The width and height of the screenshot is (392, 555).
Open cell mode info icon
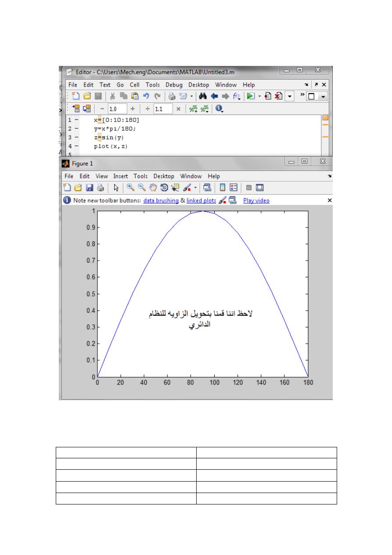[x=219, y=109]
